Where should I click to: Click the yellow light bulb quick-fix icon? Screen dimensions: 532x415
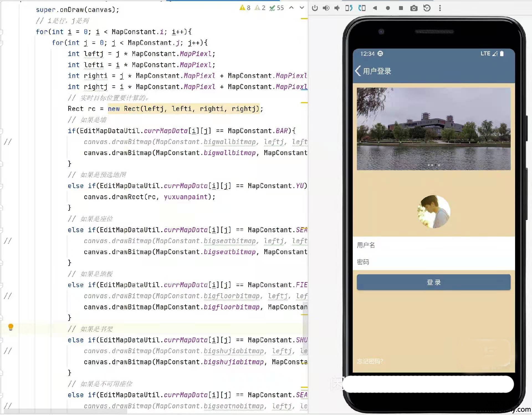[x=11, y=327]
